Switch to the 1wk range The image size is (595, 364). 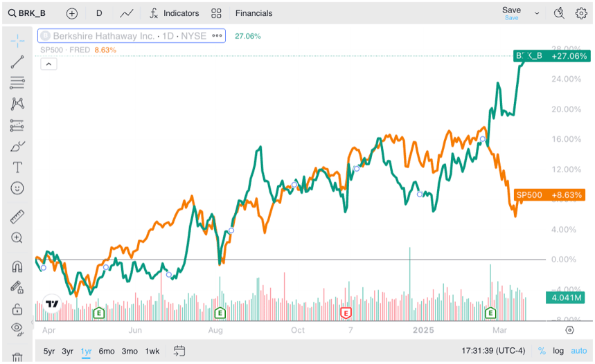pyautogui.click(x=152, y=351)
